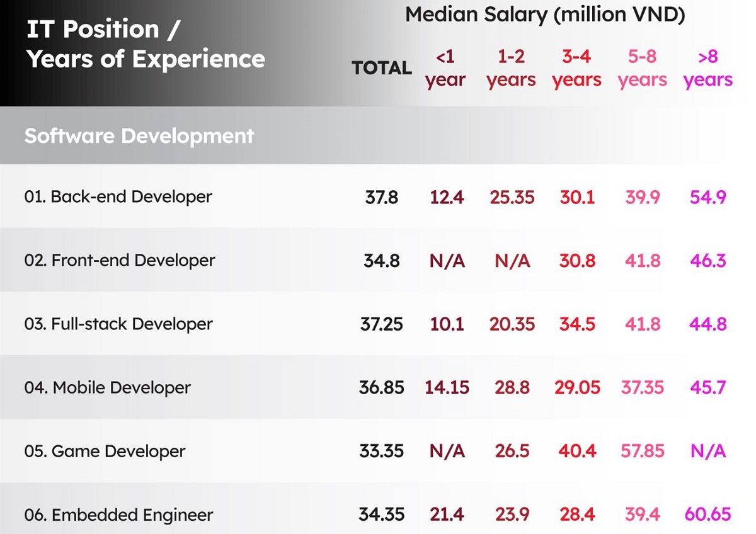Click the Mobile Developer row label

coord(107,388)
